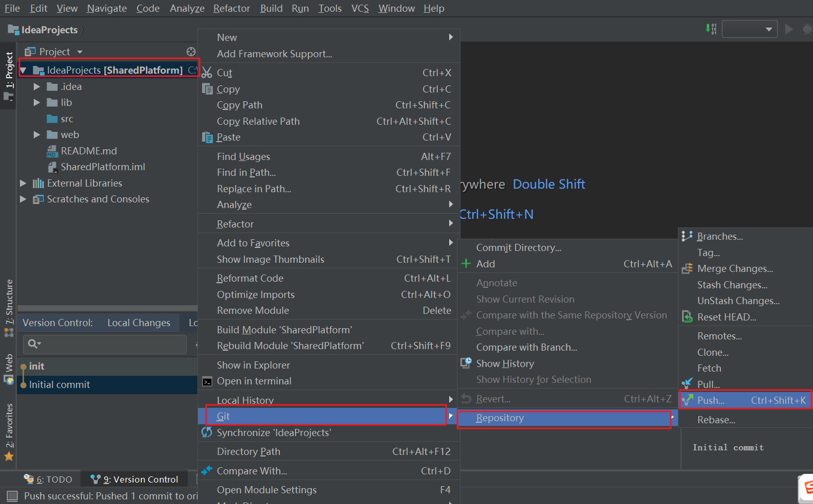Choose Commit Directory... option
This screenshot has width=813, height=504.
click(x=519, y=247)
